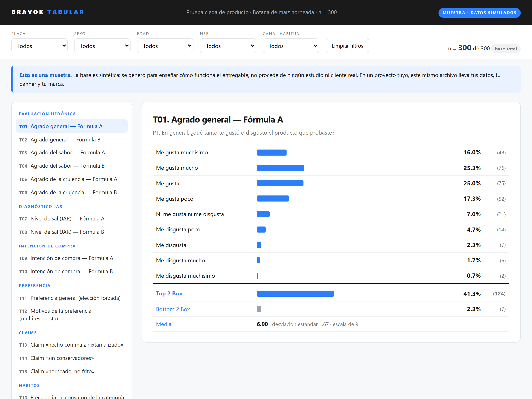Open T11 Preferencia general (elección forzada)
This screenshot has width=532, height=399.
click(x=72, y=298)
